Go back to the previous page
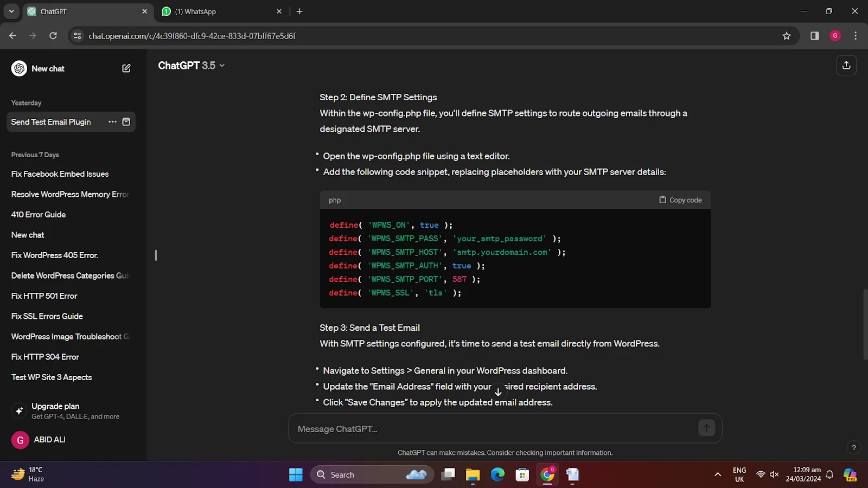The width and height of the screenshot is (868, 488). pyautogui.click(x=12, y=36)
